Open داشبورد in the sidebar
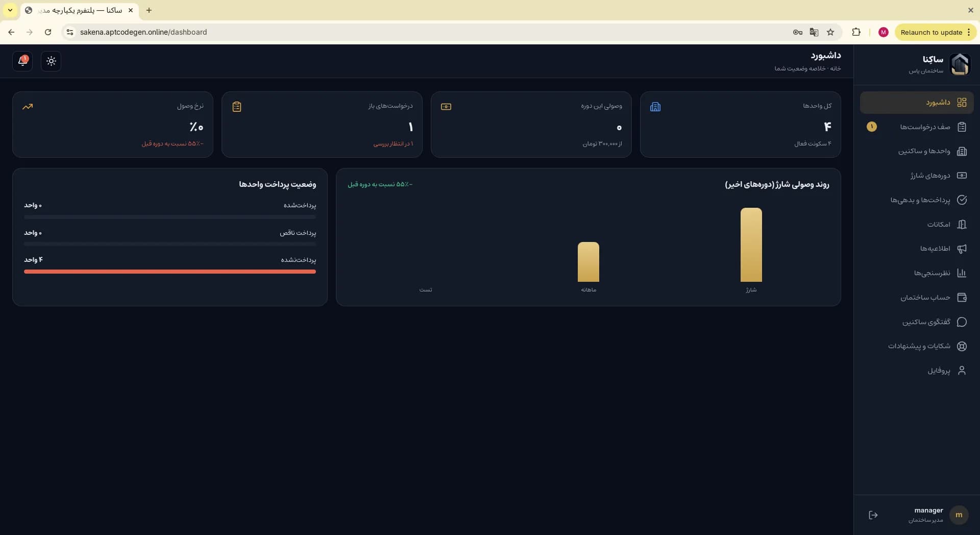The width and height of the screenshot is (980, 535). tap(917, 103)
